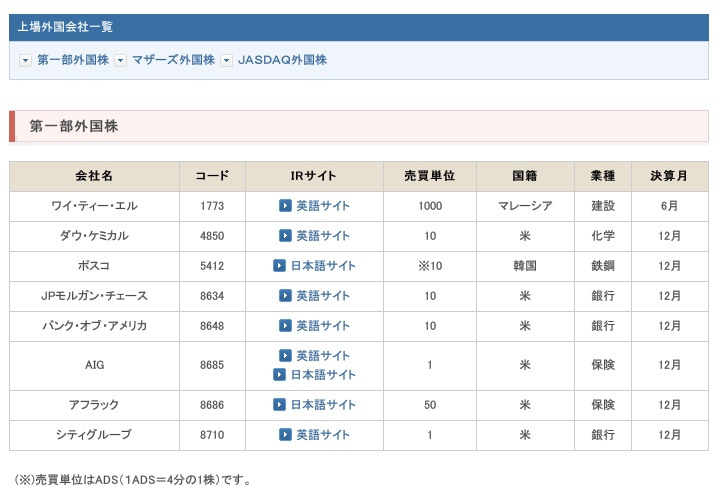722x498 pixels.
Task: Click the 会社名 column header
Action: pyautogui.click(x=94, y=176)
